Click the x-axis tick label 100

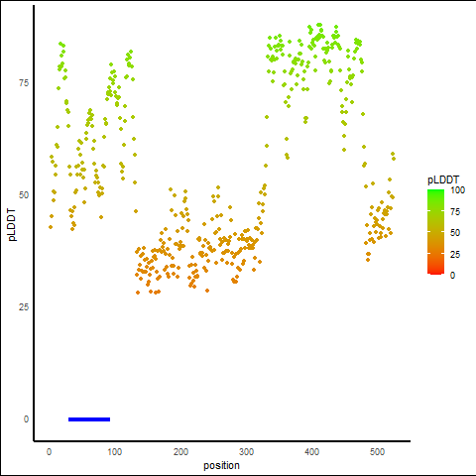pyautogui.click(x=115, y=452)
